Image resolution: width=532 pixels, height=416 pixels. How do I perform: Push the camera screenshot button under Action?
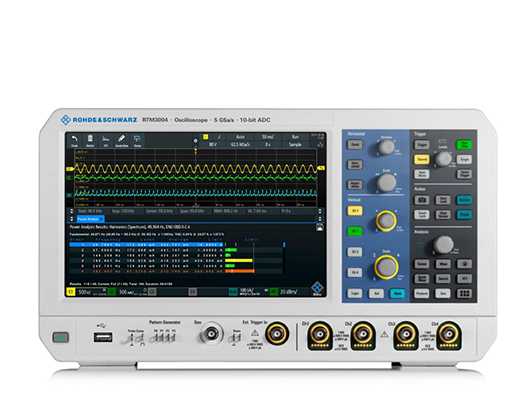tap(422, 200)
